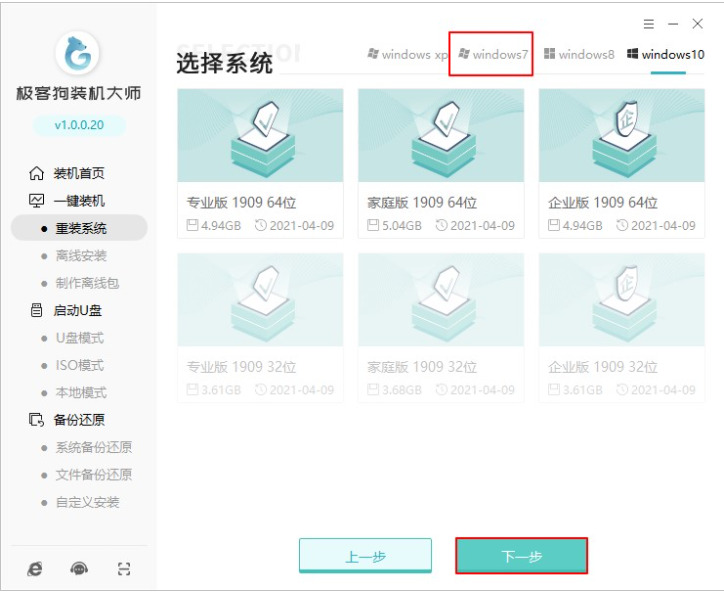Click the Internet Explorer icon at bottom-left
This screenshot has height=594, width=724.
tap(35, 569)
